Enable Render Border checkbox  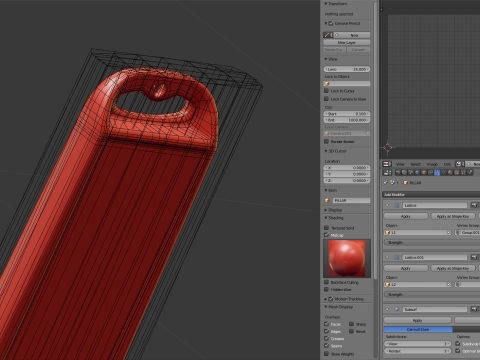coord(327,141)
